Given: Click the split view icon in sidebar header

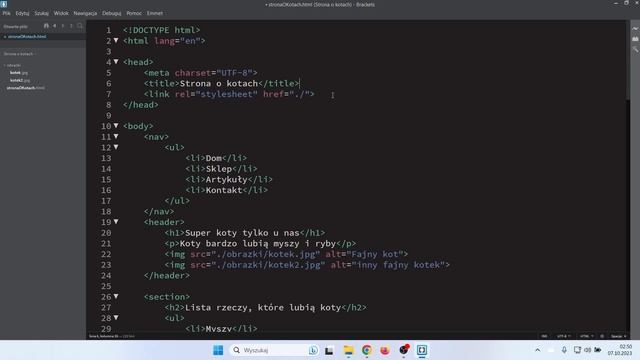Looking at the screenshot, I should 71,26.
